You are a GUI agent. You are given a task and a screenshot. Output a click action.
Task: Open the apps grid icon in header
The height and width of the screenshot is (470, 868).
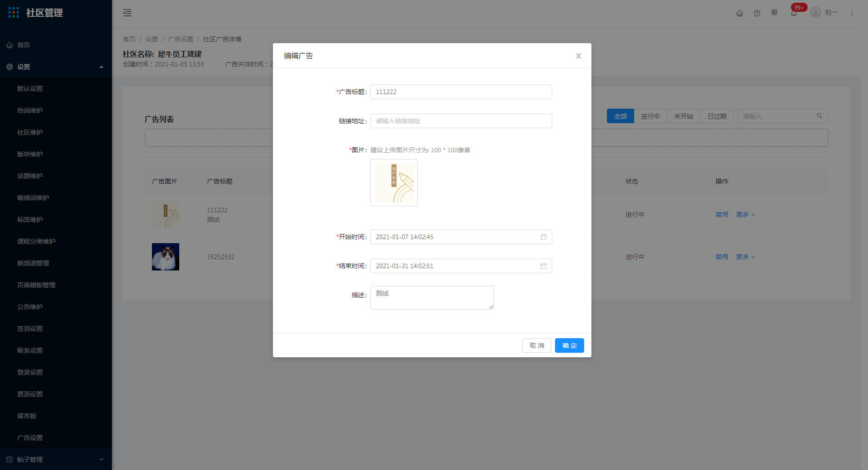click(774, 13)
